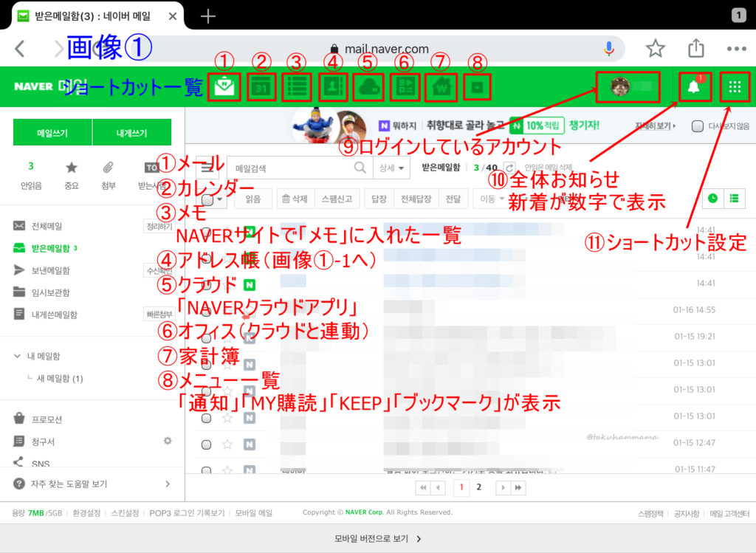Click the magnifier icon in mail search
Screen dimensions: 756x553
point(360,168)
